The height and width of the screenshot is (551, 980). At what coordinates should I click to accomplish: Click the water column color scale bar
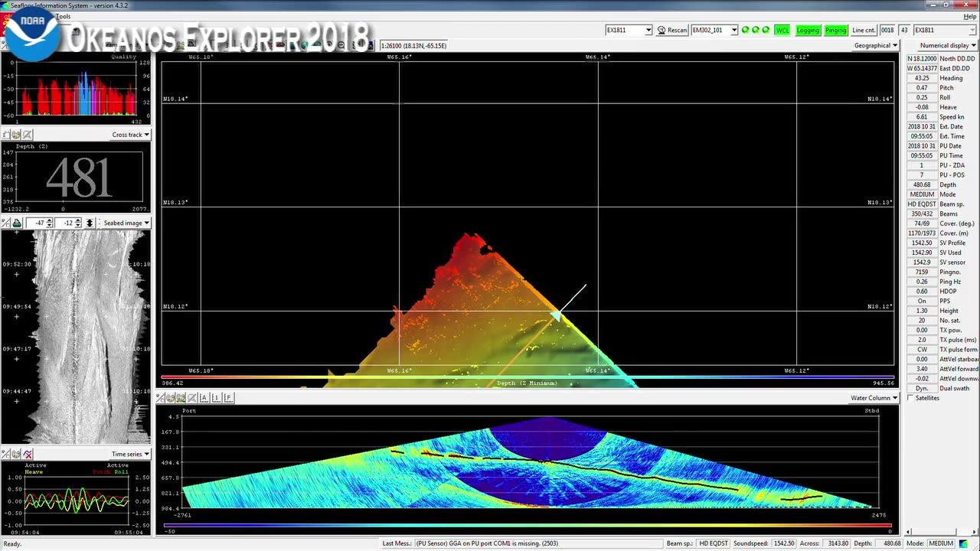click(x=527, y=525)
